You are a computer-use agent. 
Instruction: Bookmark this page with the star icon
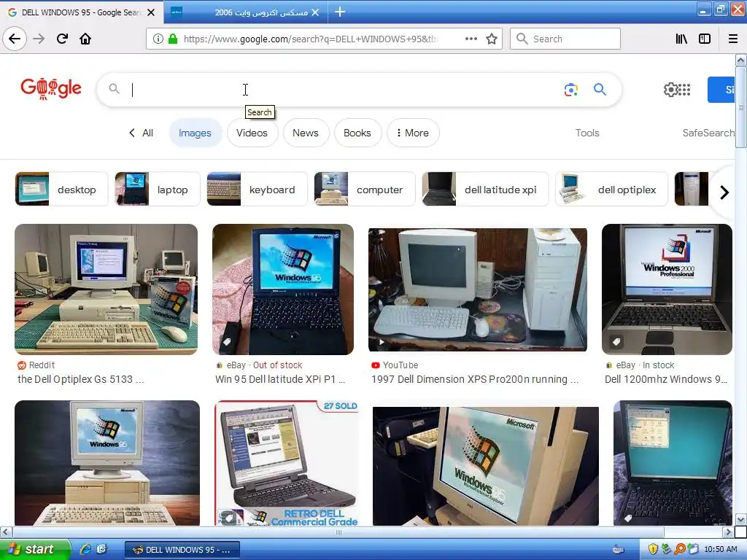click(492, 39)
